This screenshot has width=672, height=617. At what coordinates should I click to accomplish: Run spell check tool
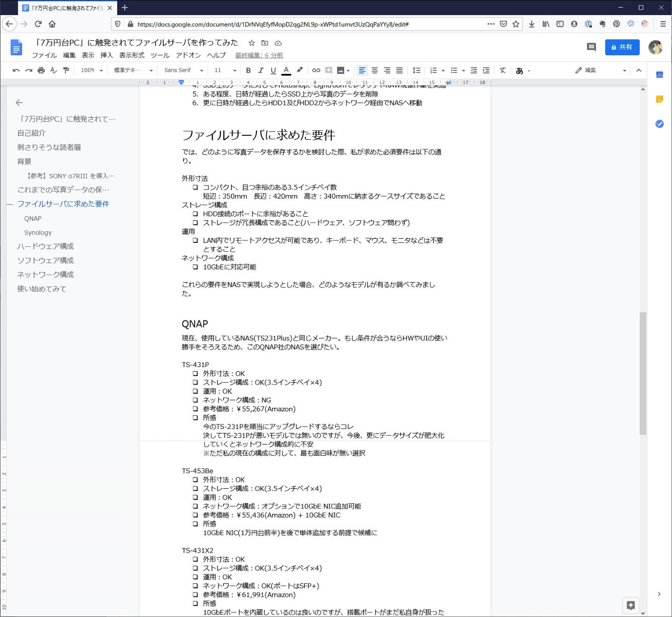pos(54,70)
